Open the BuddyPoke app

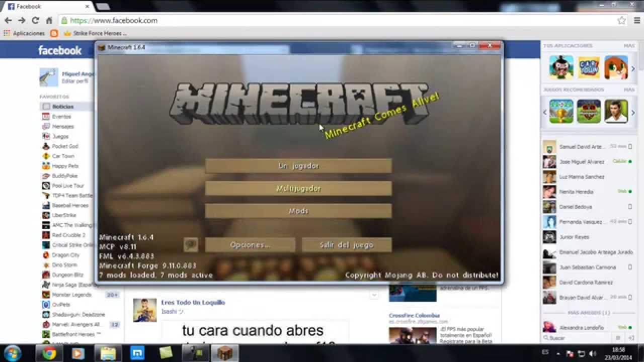[x=64, y=176]
